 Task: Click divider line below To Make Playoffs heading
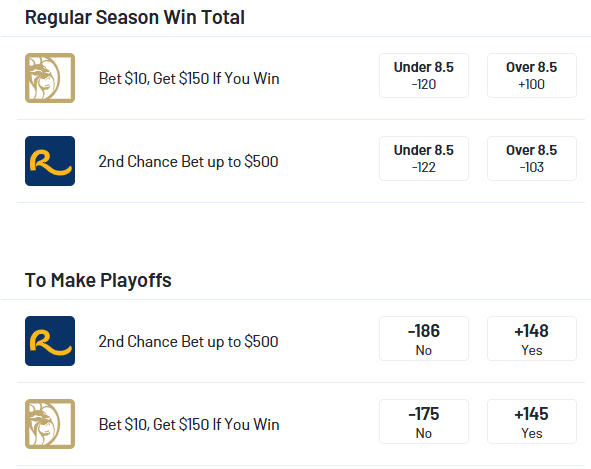pyautogui.click(x=296, y=300)
